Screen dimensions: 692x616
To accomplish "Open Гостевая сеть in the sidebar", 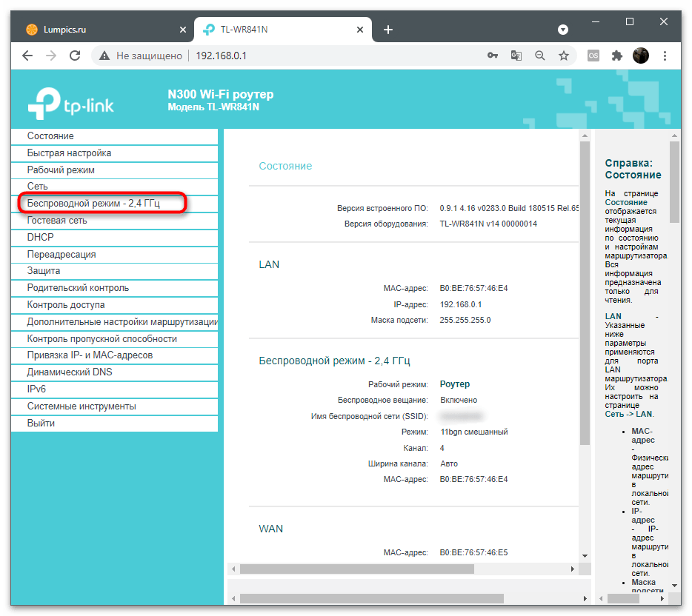I will (114, 221).
